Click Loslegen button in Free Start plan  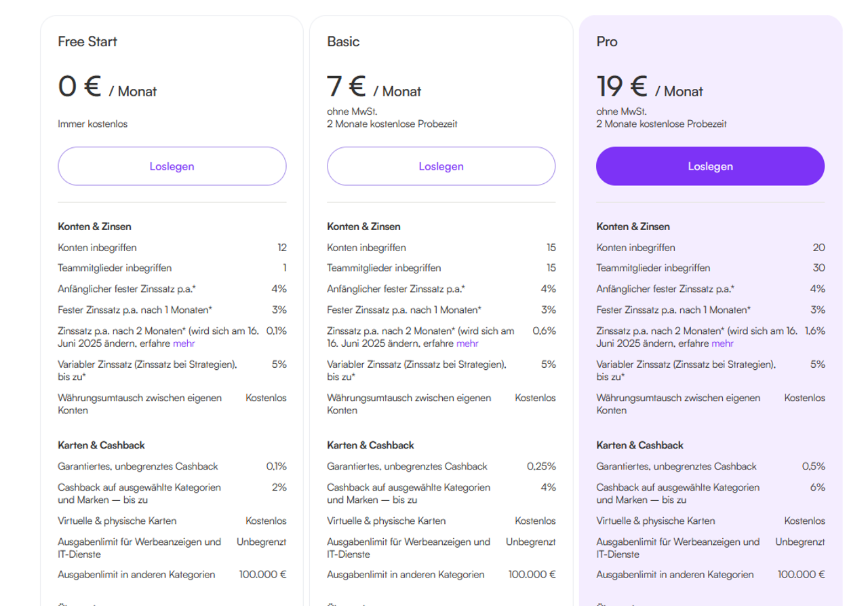pos(172,166)
